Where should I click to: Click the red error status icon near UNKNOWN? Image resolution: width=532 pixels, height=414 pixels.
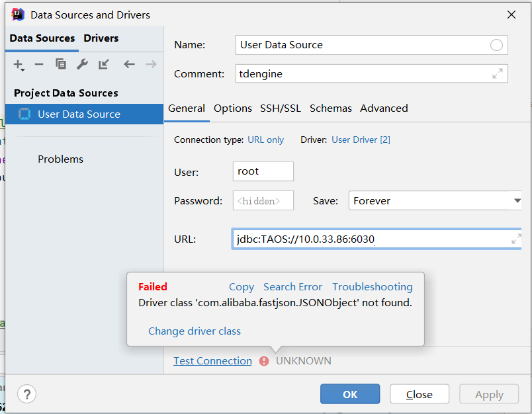[264, 361]
